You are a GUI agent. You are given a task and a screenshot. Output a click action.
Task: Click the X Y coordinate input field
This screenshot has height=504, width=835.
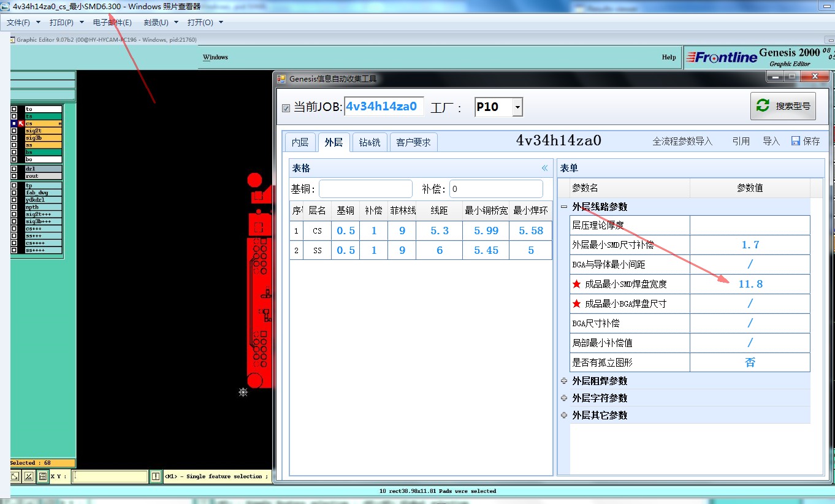(110, 476)
